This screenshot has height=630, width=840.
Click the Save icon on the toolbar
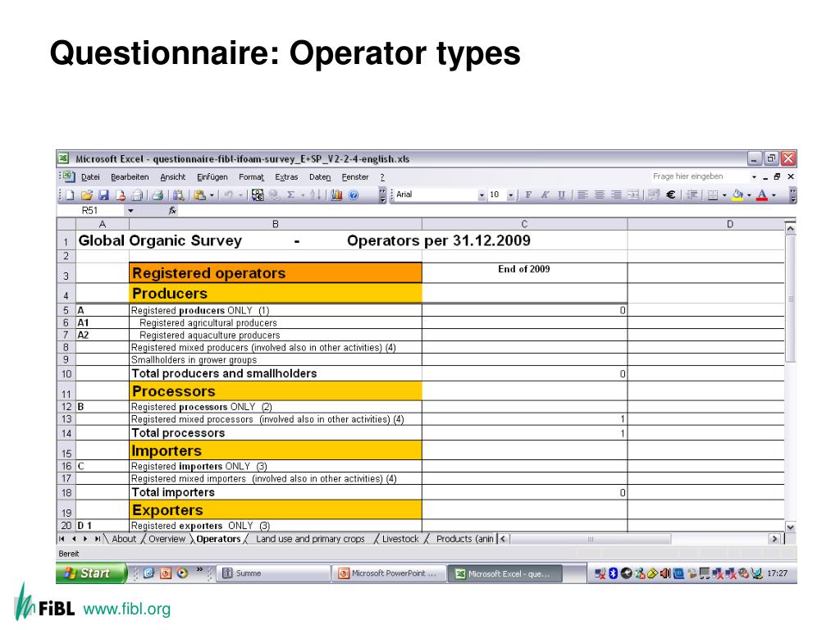(103, 195)
